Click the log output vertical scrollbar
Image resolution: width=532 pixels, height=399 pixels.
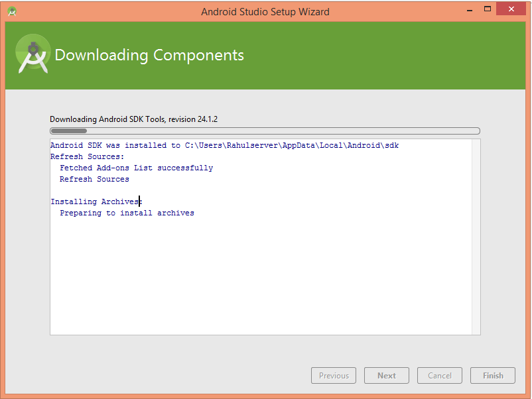click(x=476, y=237)
